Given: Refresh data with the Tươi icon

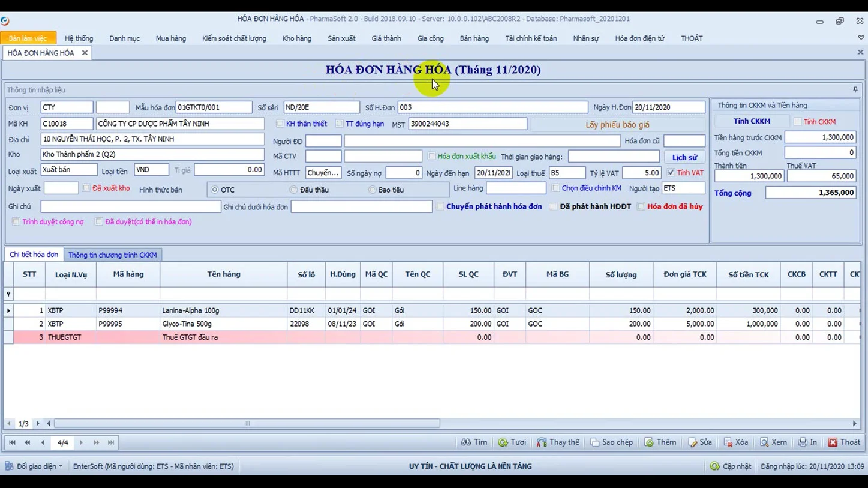Looking at the screenshot, I should (503, 442).
